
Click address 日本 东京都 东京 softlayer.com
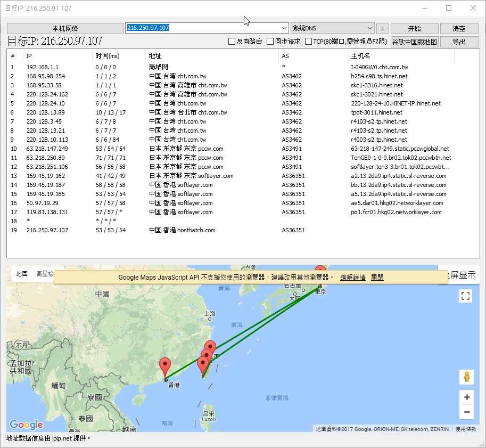(191, 176)
